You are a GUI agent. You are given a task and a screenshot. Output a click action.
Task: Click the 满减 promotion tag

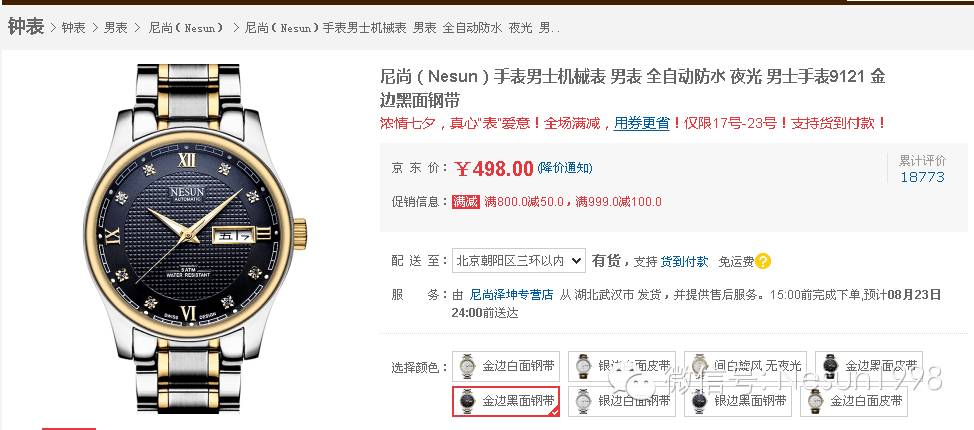[466, 201]
